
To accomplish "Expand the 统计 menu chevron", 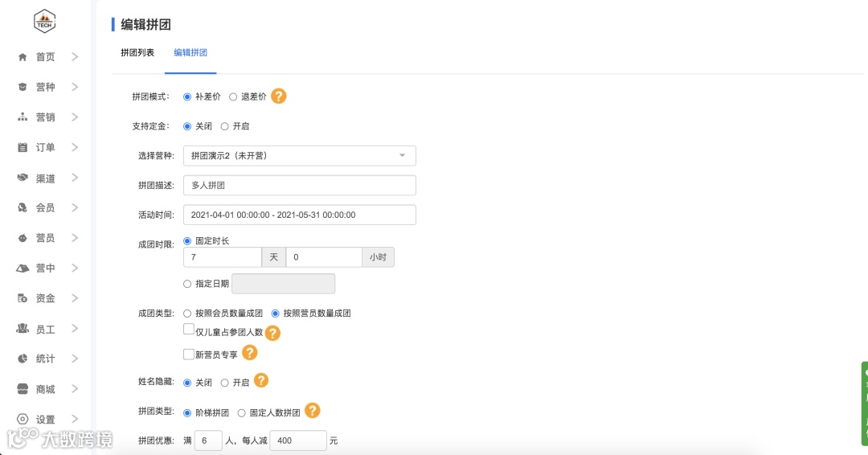I will 75,359.
